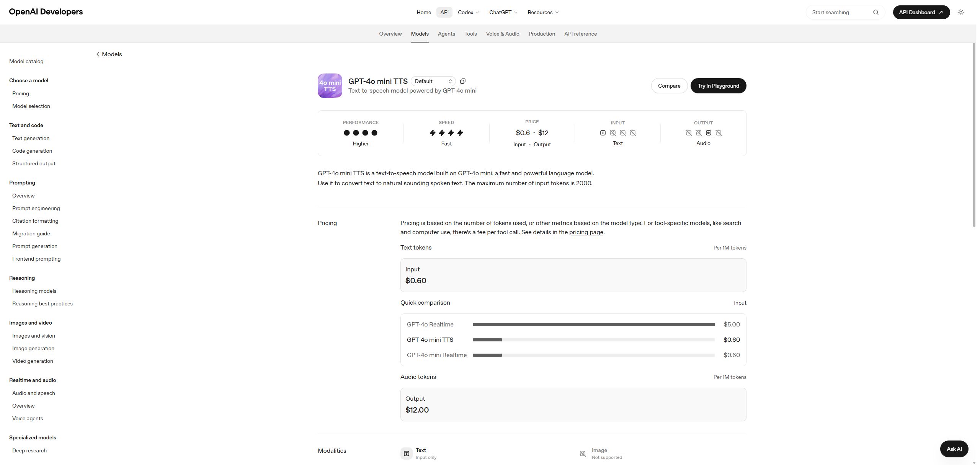Click the Audio output icon in summary card
980x465 pixels.
[709, 133]
